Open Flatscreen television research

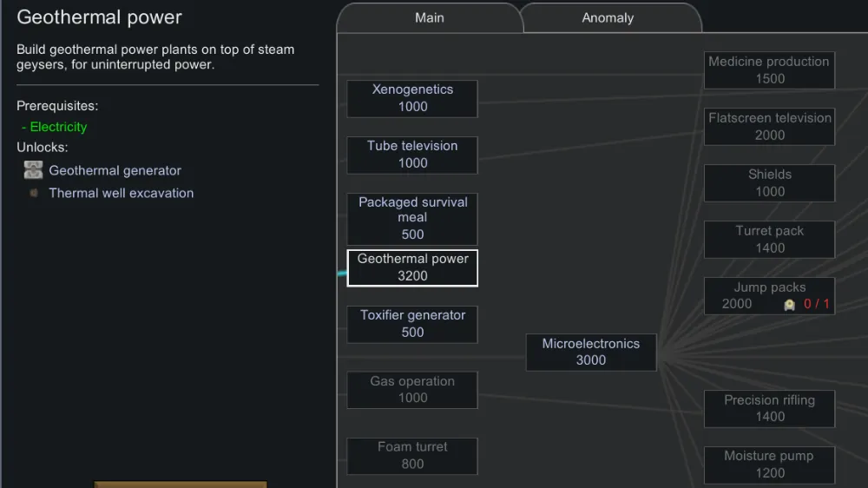click(x=769, y=127)
